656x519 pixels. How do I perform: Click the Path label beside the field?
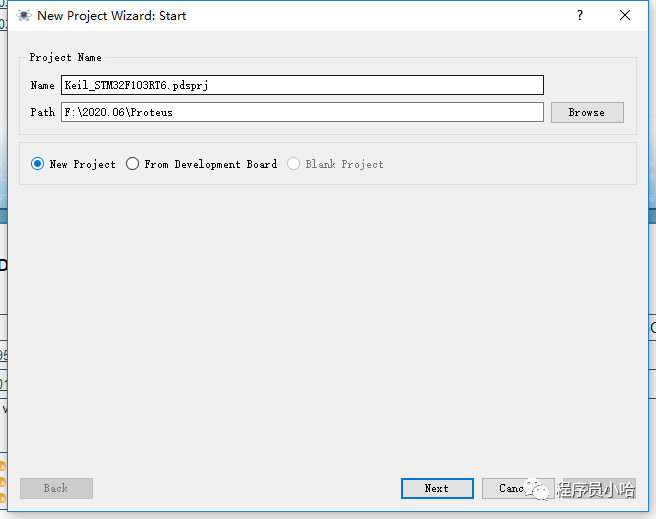pos(42,112)
